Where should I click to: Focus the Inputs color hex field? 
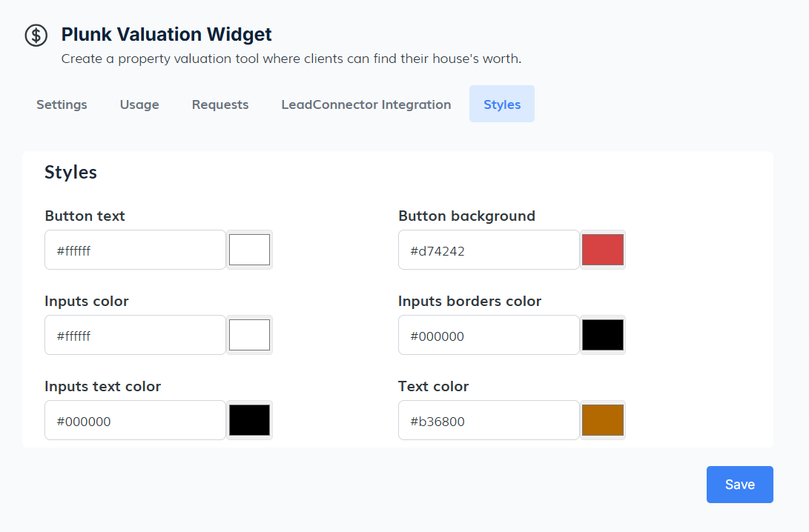tap(135, 336)
